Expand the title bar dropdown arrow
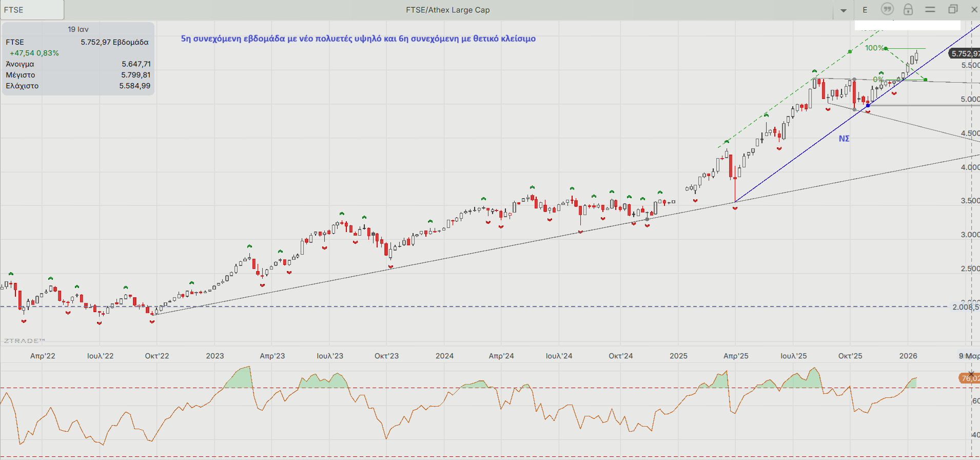This screenshot has height=460, width=980. 844,10
